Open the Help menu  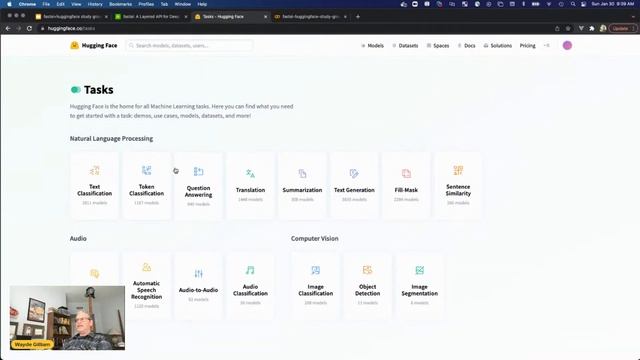(x=202, y=4)
